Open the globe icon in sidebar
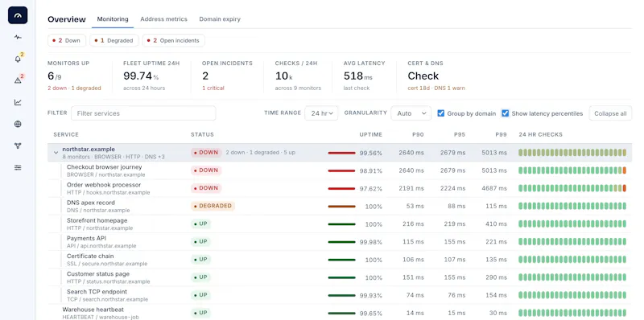Screen dimensions: 644x320 point(18,124)
